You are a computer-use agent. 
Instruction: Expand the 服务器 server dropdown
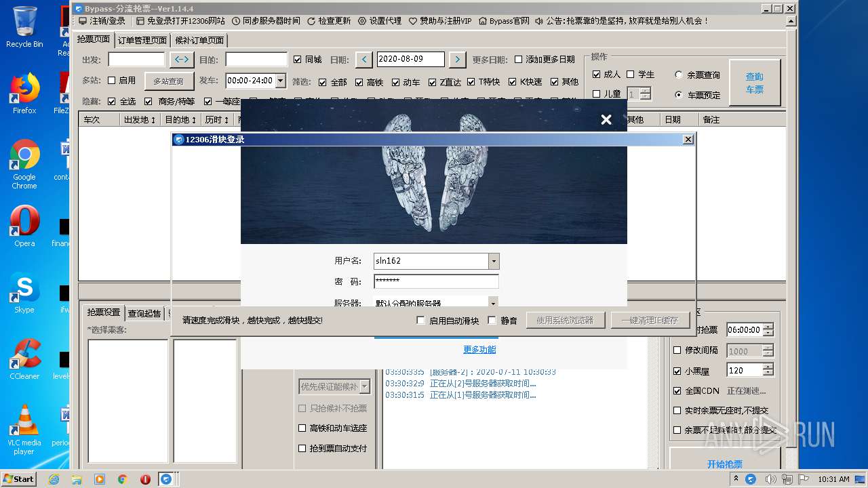(494, 303)
